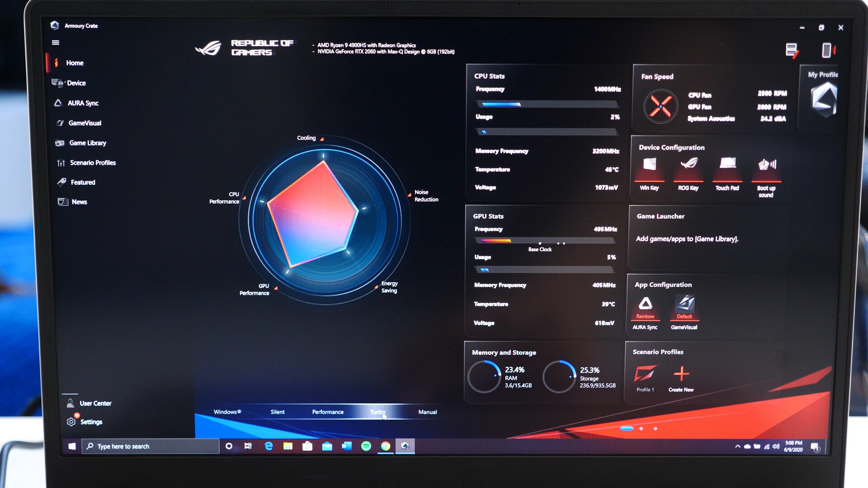Open Scenario Profiles in sidebar

coord(93,163)
